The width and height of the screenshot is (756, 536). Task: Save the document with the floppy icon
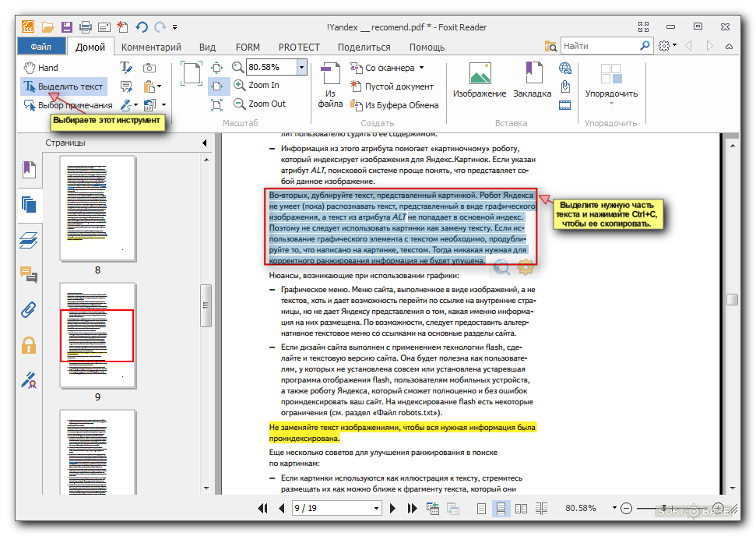coord(66,27)
